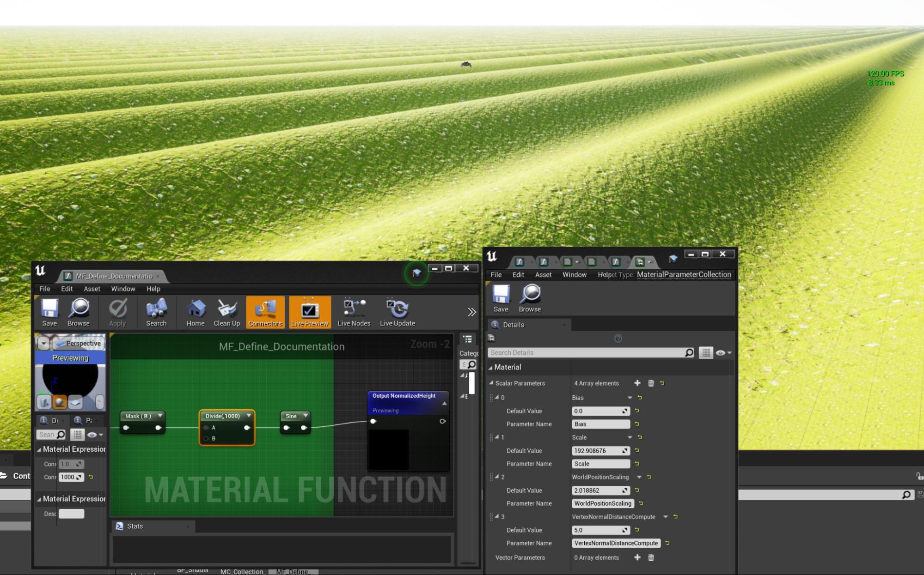Select the Sine node
Image resolution: width=924 pixels, height=575 pixels.
click(291, 416)
